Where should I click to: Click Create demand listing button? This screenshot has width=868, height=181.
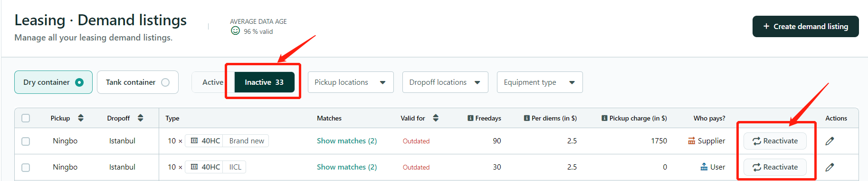point(806,27)
